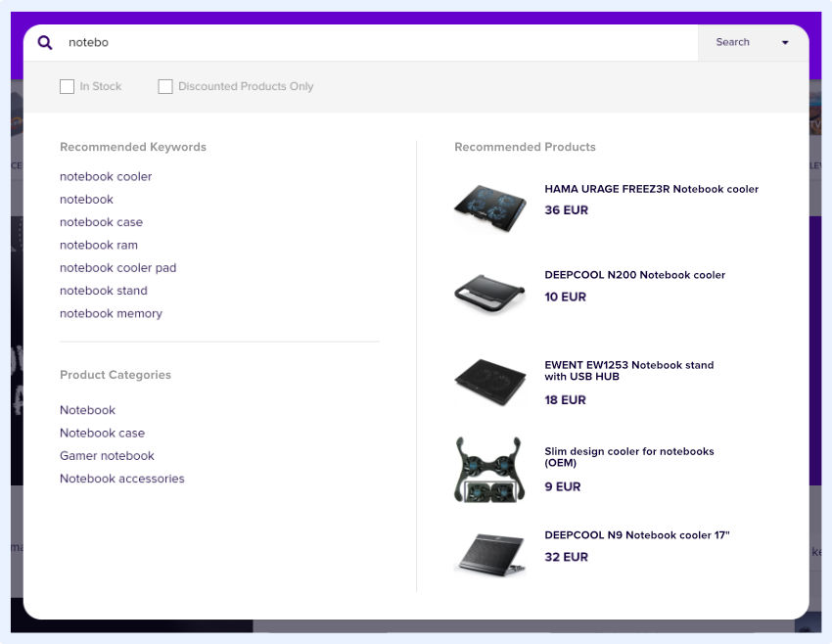Open the Gamer notebook category
The width and height of the screenshot is (832, 644).
[x=107, y=456]
